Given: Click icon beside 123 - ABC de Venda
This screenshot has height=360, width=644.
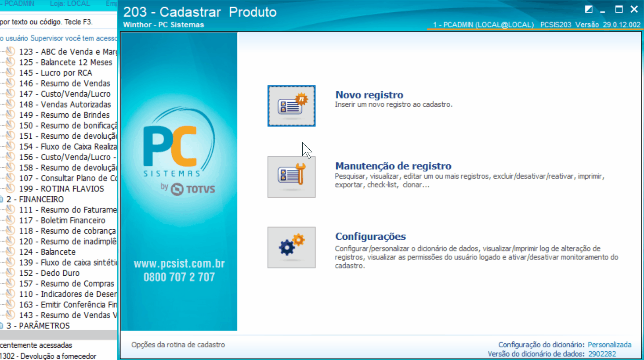Looking at the screenshot, I should [x=11, y=52].
